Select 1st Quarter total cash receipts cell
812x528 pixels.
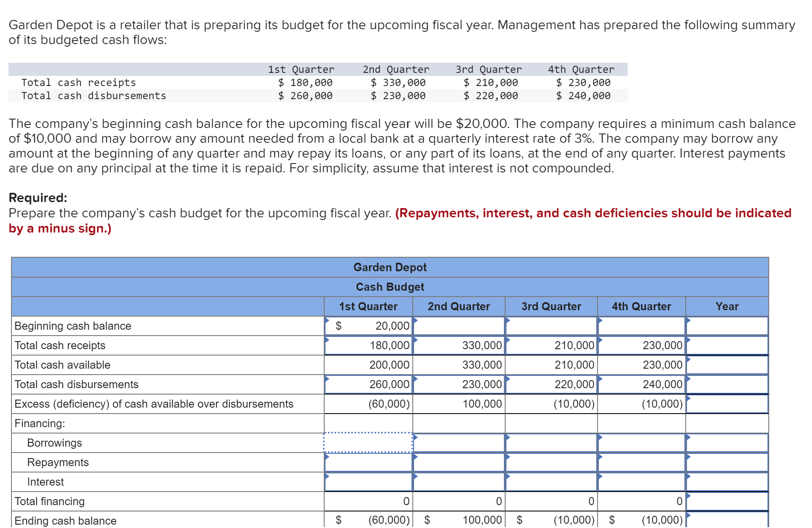pos(369,345)
